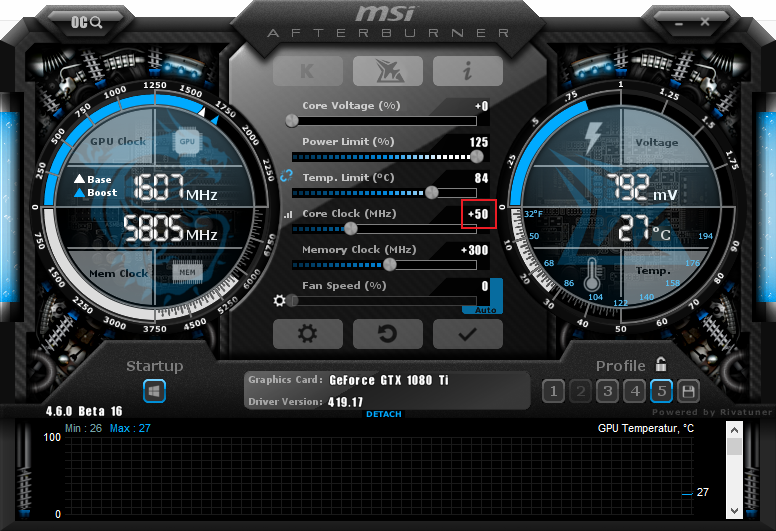Click the MEM chip icon in gauge

pos(187,272)
